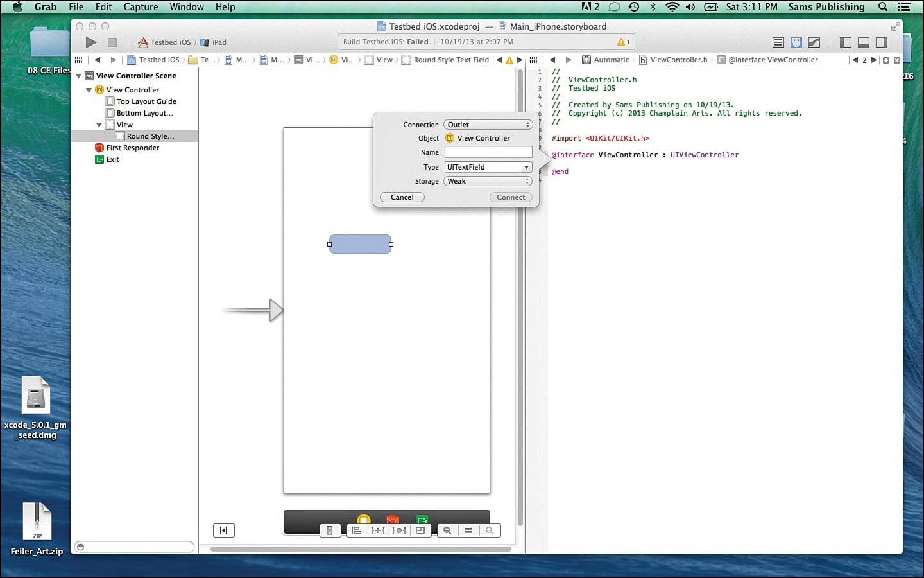
Task: Select First Responder cube in scene dock
Action: [393, 520]
